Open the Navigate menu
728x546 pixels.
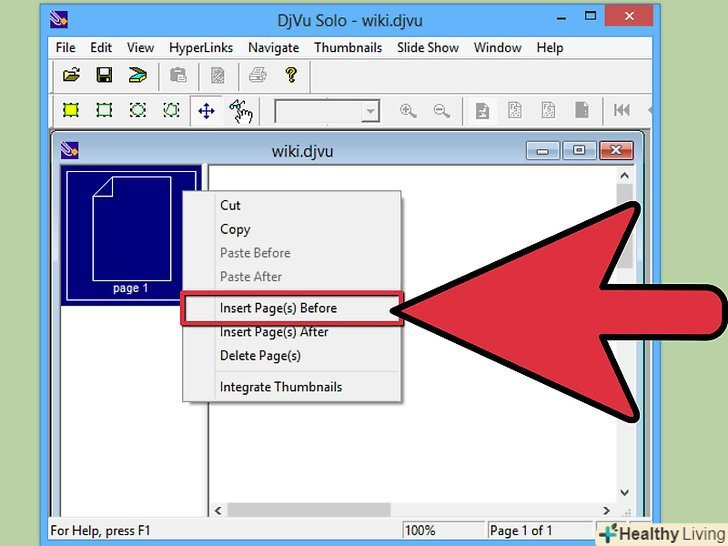click(273, 47)
